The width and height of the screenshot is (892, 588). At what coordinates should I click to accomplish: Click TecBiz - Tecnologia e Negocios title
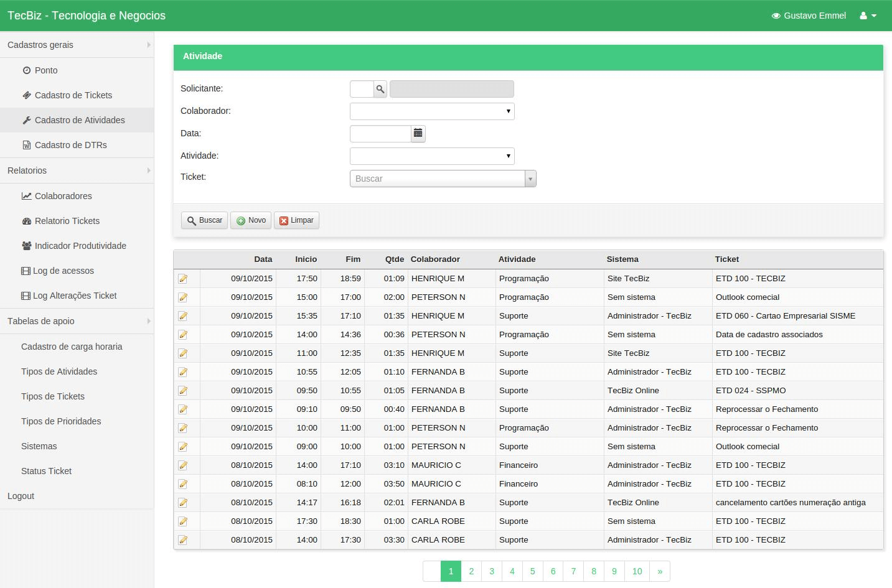pyautogui.click(x=87, y=16)
